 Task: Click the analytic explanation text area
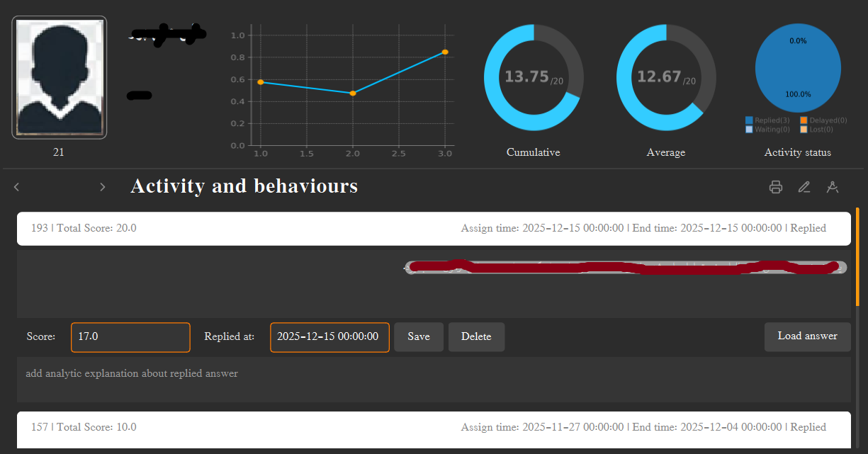pos(434,380)
